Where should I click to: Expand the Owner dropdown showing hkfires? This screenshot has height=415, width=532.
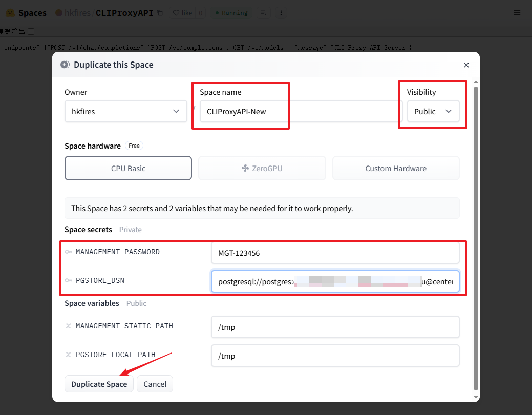(125, 111)
